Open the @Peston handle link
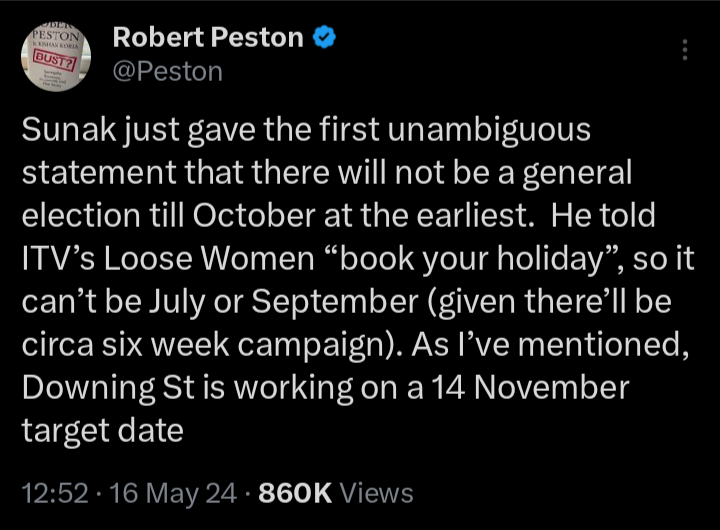 point(168,72)
